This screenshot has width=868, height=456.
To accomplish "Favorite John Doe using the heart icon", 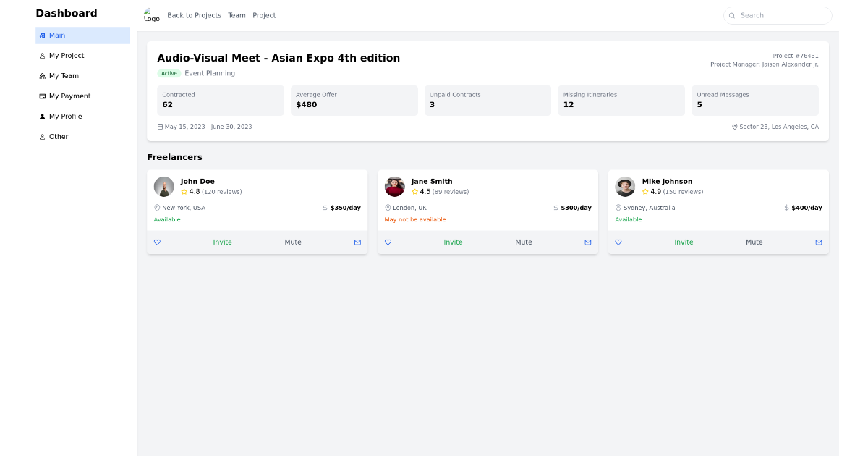I will tap(157, 242).
